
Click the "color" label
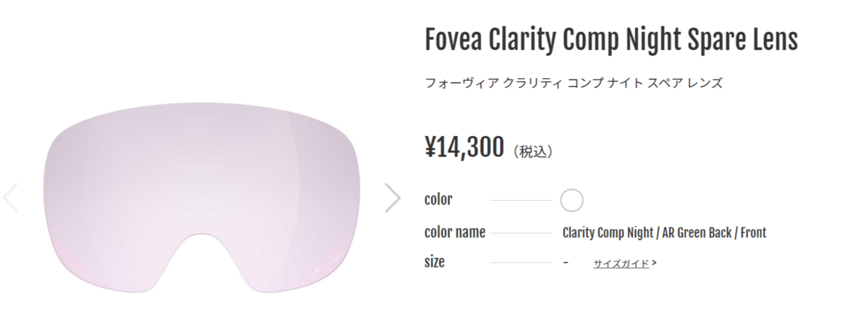point(438,199)
